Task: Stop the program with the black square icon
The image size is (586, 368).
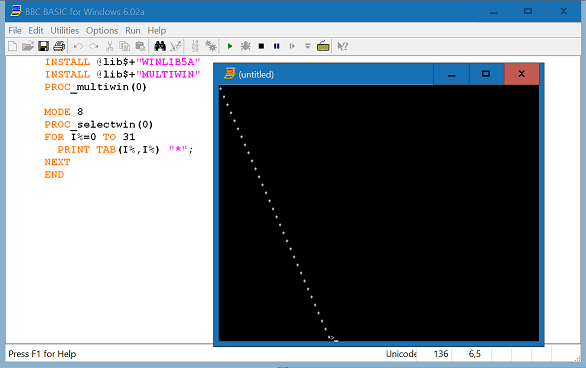Action: (261, 46)
